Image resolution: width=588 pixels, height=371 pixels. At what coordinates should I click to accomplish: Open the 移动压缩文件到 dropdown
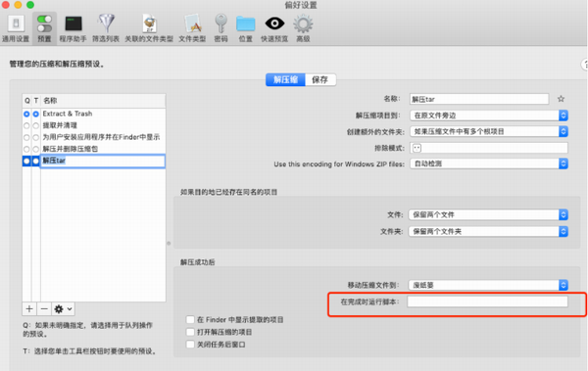(488, 285)
